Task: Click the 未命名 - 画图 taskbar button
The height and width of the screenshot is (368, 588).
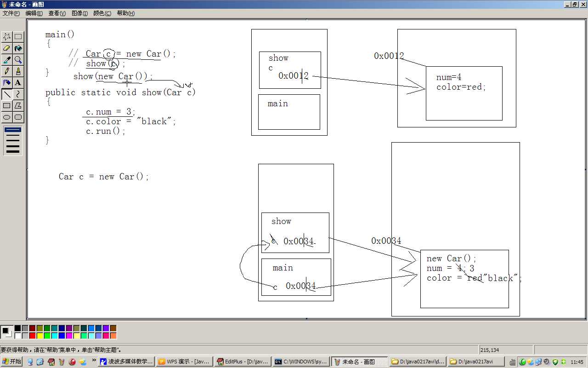Action: 359,362
